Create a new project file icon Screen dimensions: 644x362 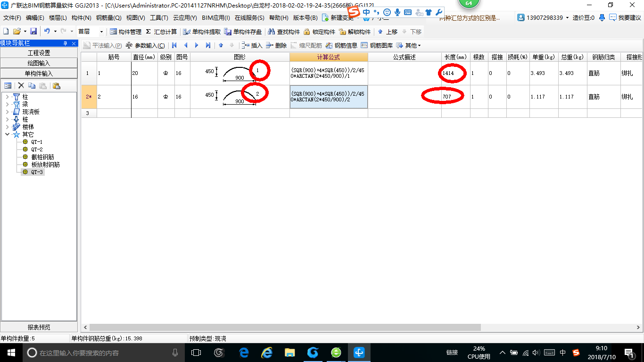point(6,32)
